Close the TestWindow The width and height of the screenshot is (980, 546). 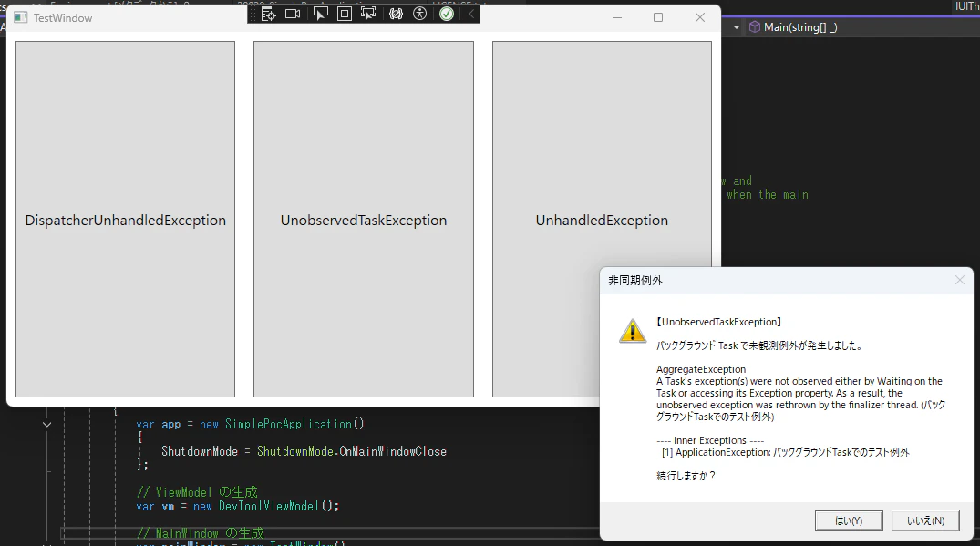pyautogui.click(x=700, y=17)
